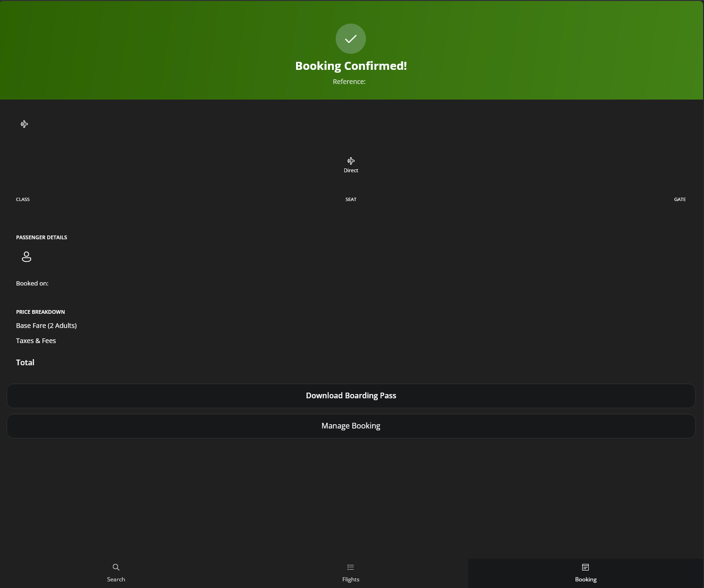
Task: Click the Total row label
Action: tap(25, 362)
